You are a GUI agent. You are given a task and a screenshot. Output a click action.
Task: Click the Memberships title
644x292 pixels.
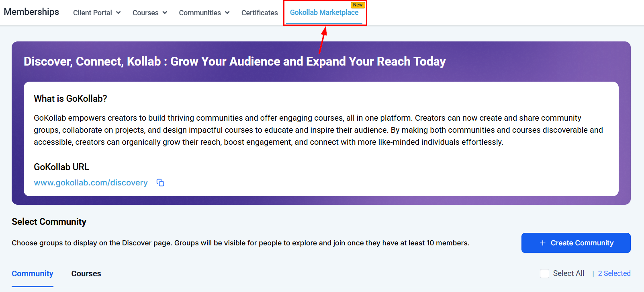[31, 12]
